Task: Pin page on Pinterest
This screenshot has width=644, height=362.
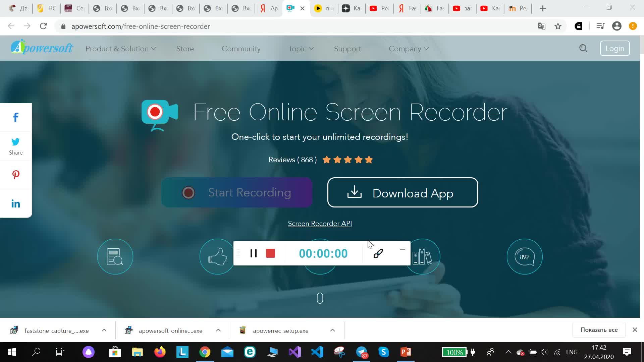Action: point(16,175)
